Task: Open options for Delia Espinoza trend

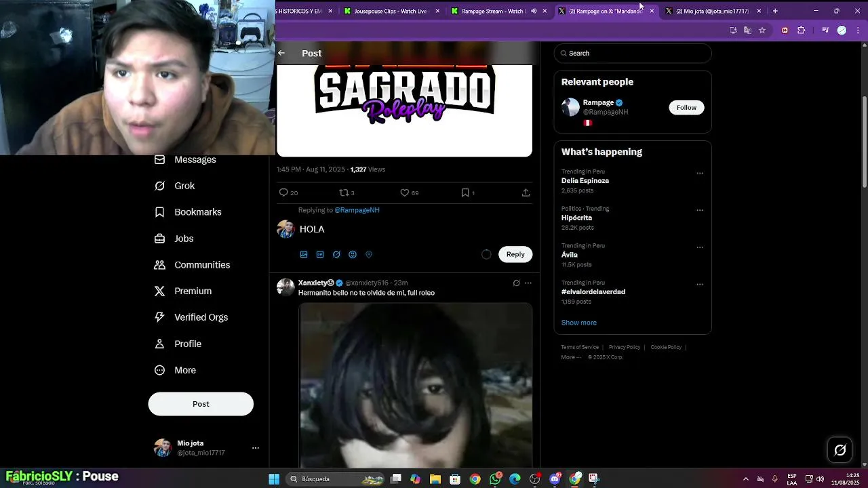Action: 700,173
